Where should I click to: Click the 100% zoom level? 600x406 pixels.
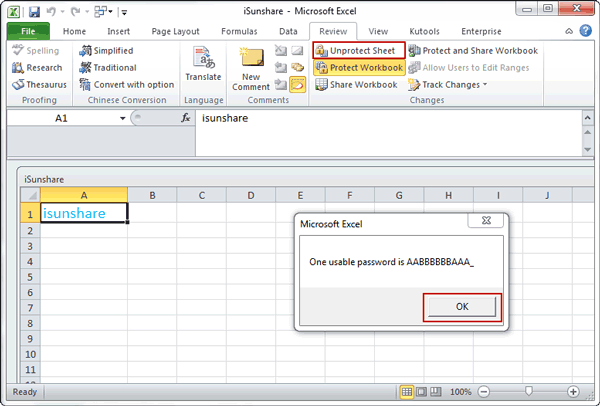pos(460,392)
